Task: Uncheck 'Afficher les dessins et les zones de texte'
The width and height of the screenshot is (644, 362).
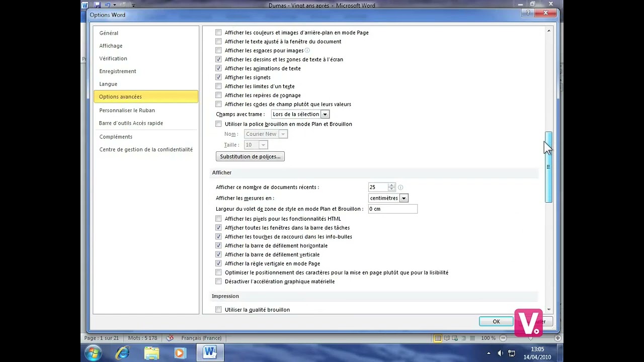Action: 218,59
